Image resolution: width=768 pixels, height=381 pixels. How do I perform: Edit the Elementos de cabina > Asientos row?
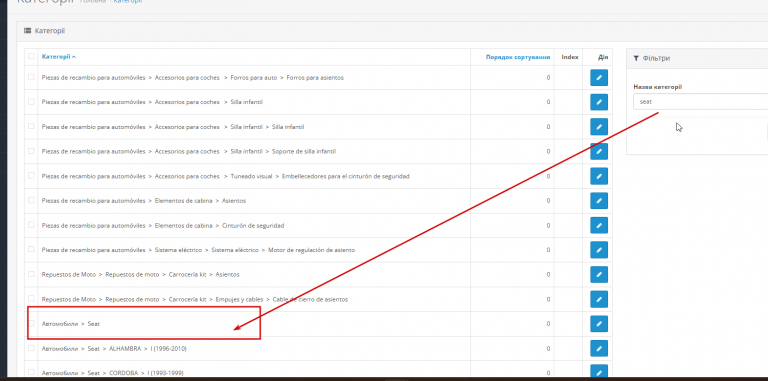coord(599,200)
